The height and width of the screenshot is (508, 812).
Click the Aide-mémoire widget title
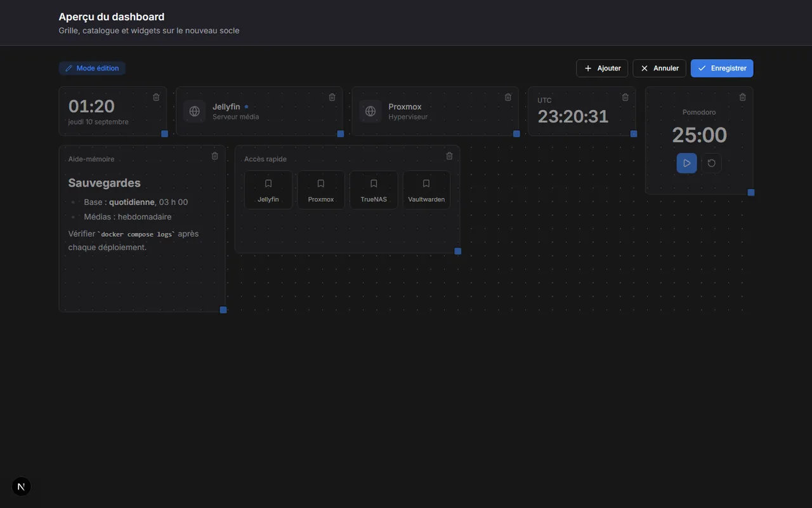click(x=91, y=159)
